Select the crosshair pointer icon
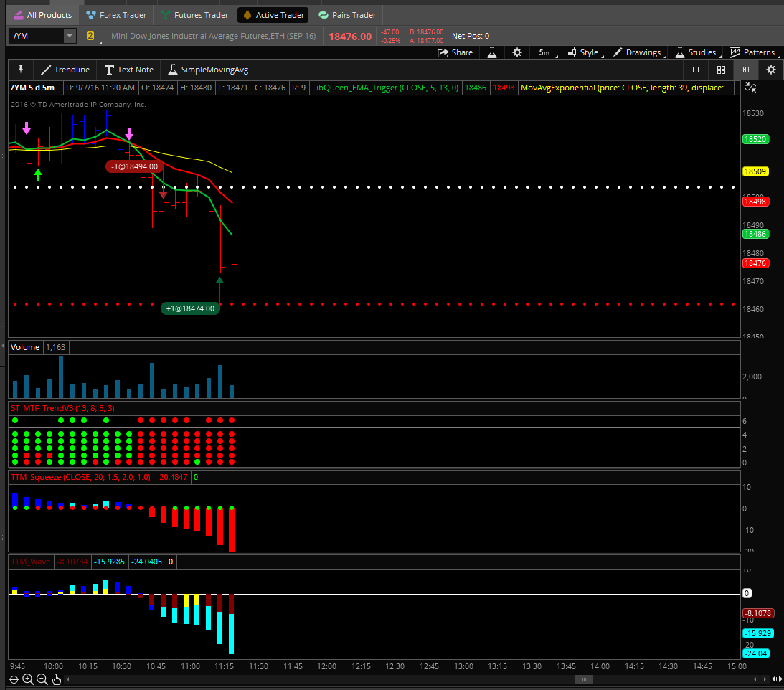 [14, 679]
